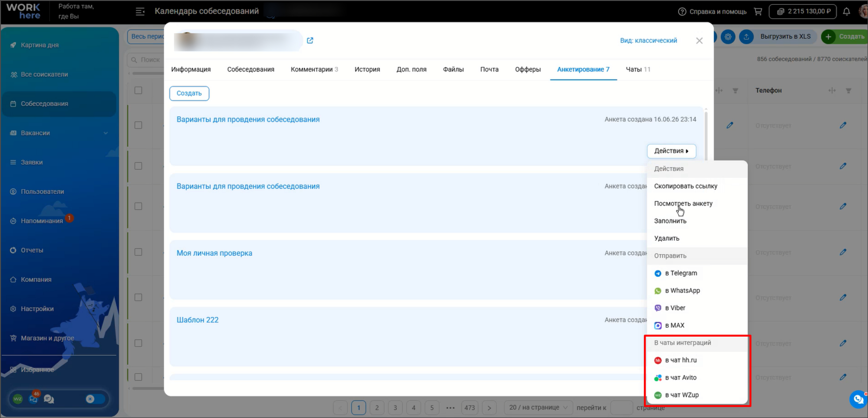The width and height of the screenshot is (868, 418).
Task: Expand the Вакансии sidebar section chevron
Action: click(106, 133)
